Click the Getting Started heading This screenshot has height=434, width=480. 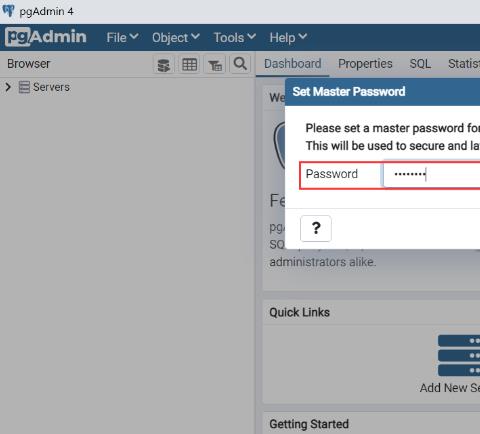coord(309,424)
